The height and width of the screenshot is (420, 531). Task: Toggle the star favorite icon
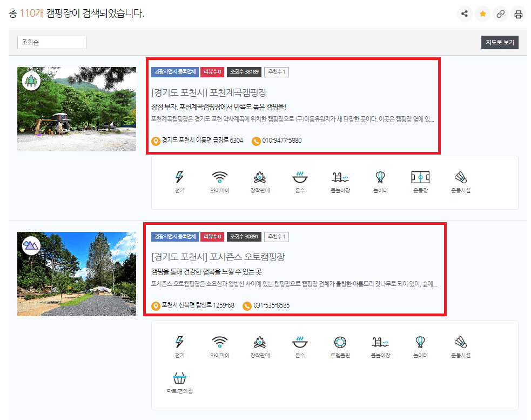point(482,14)
